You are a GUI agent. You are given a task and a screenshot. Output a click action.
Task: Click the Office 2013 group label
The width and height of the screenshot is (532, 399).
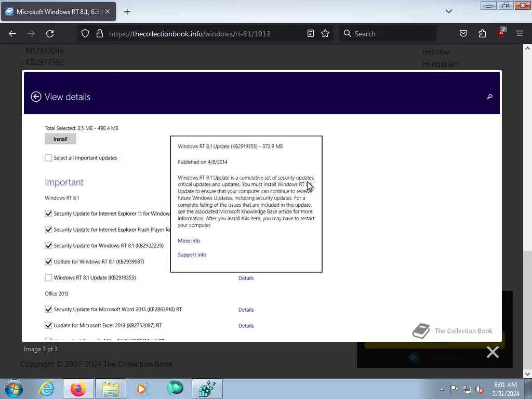[x=57, y=294]
